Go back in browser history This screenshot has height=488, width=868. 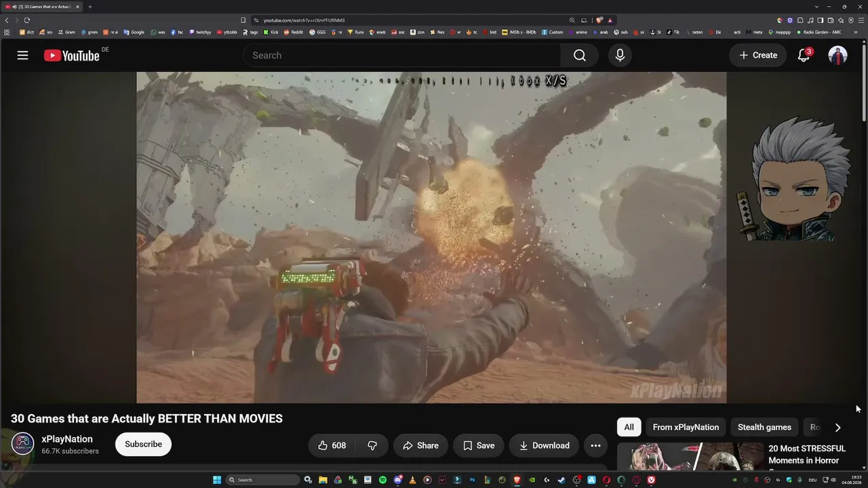coord(7,20)
